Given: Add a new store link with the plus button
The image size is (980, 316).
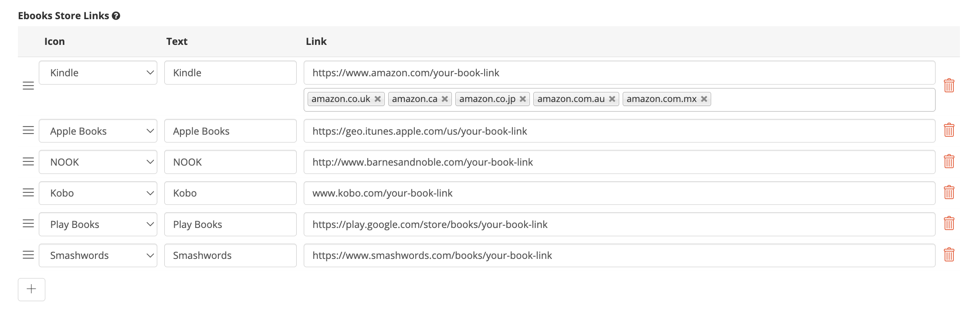Looking at the screenshot, I should point(31,289).
